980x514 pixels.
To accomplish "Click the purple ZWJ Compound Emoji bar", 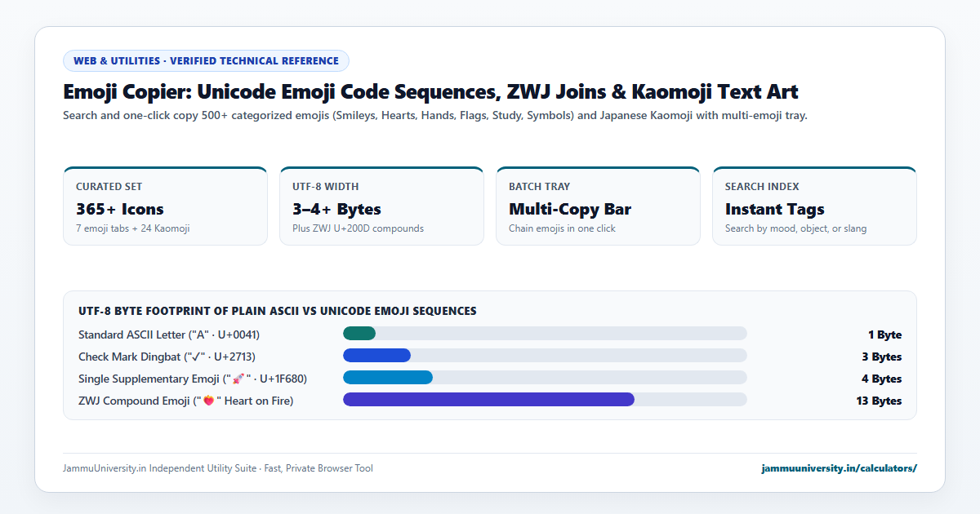I will [488, 399].
